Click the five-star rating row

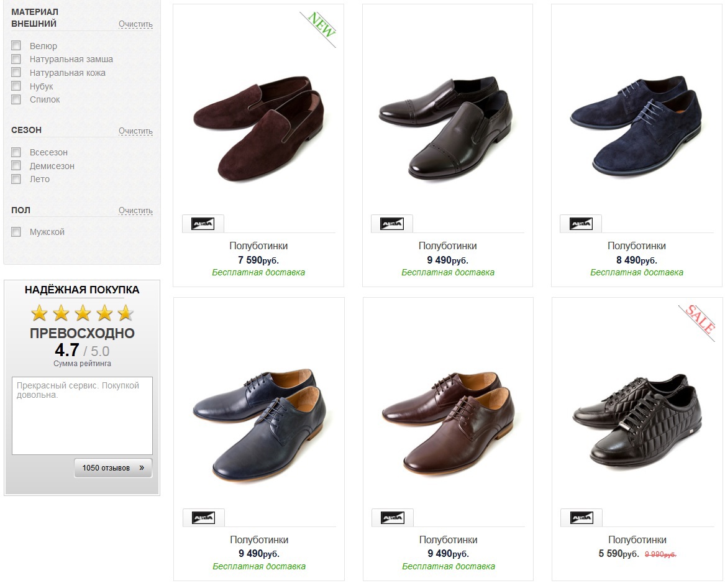pyautogui.click(x=82, y=313)
